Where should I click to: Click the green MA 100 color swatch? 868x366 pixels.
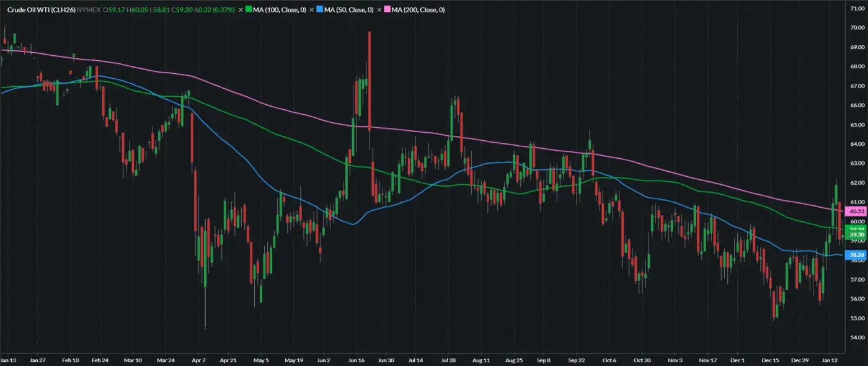click(249, 10)
